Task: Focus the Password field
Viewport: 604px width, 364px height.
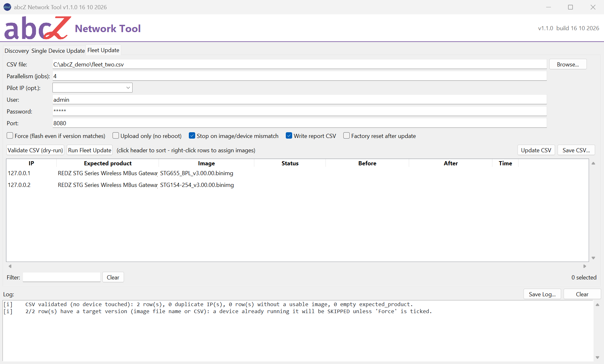Action: pos(299,111)
